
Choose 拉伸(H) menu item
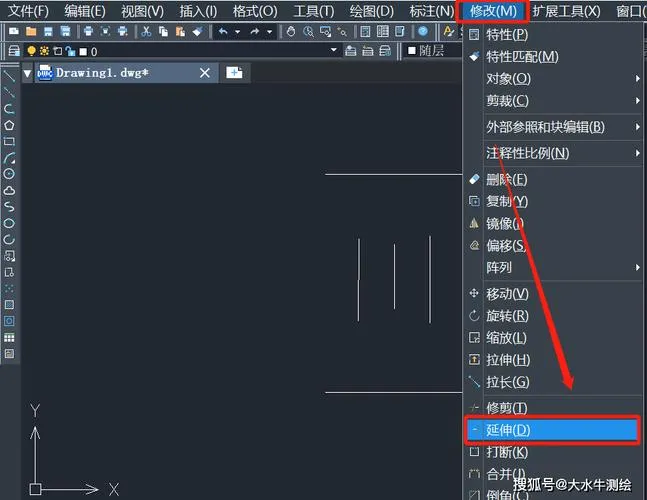click(553, 360)
